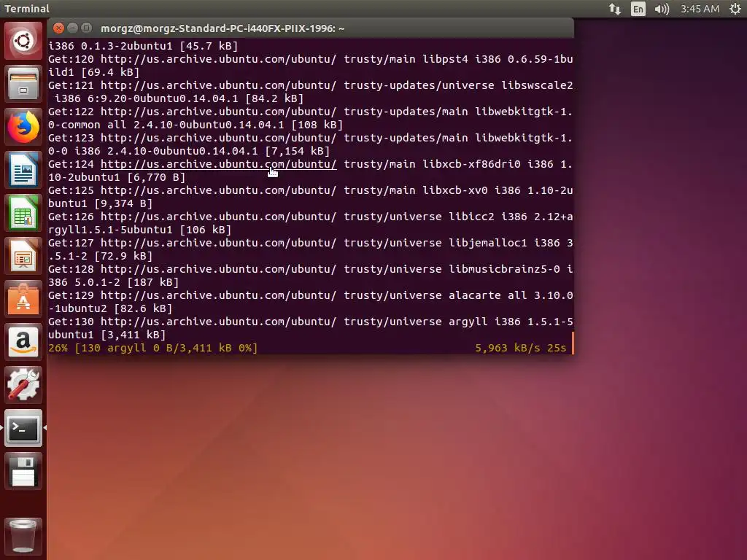The image size is (747, 560).
Task: Click the 26% argyll progress status text
Action: pos(153,348)
